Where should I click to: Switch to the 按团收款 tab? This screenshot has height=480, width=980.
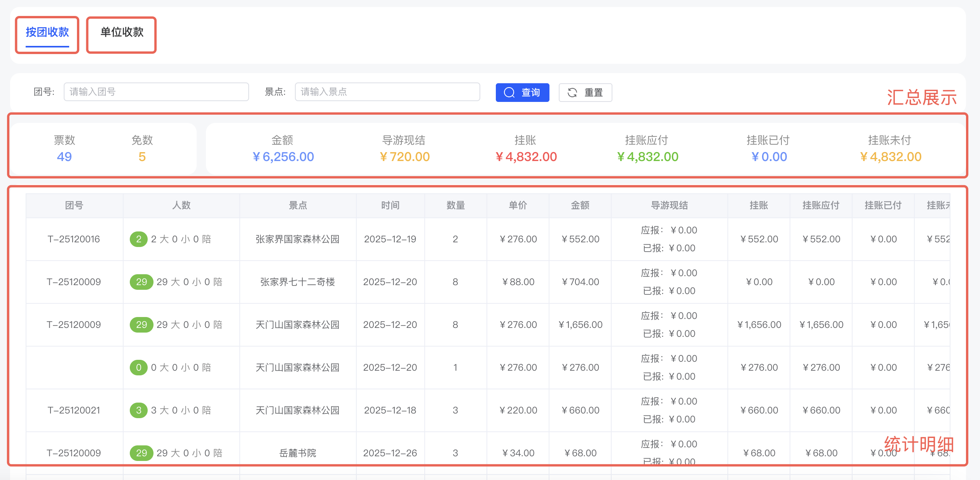(x=47, y=33)
